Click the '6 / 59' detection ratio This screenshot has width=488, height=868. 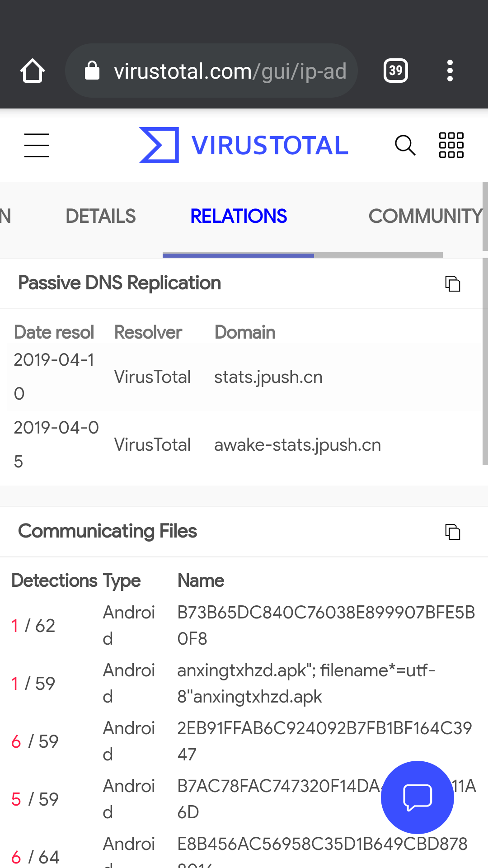[35, 741]
